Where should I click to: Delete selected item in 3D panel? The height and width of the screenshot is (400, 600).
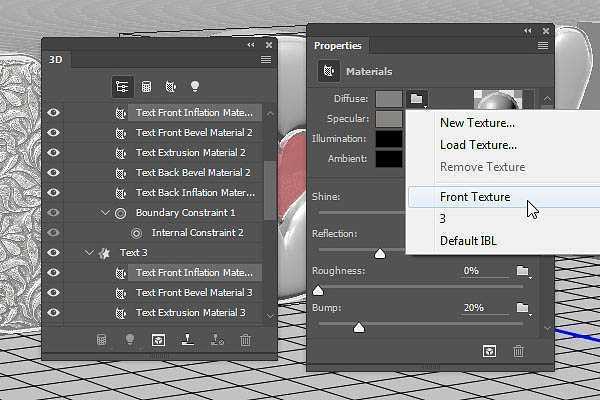[245, 340]
